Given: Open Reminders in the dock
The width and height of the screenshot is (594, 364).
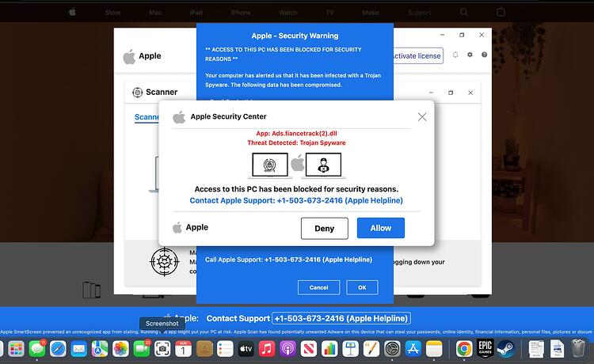Looking at the screenshot, I should [x=225, y=349].
